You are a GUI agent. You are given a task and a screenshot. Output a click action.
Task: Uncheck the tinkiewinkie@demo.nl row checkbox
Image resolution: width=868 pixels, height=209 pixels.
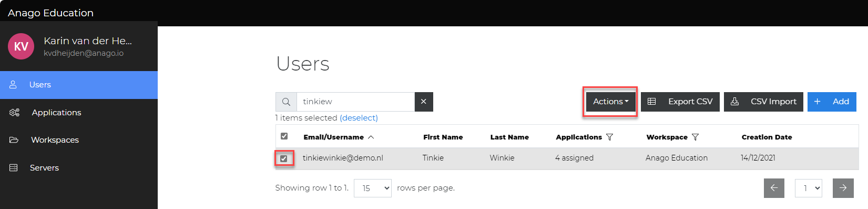284,158
